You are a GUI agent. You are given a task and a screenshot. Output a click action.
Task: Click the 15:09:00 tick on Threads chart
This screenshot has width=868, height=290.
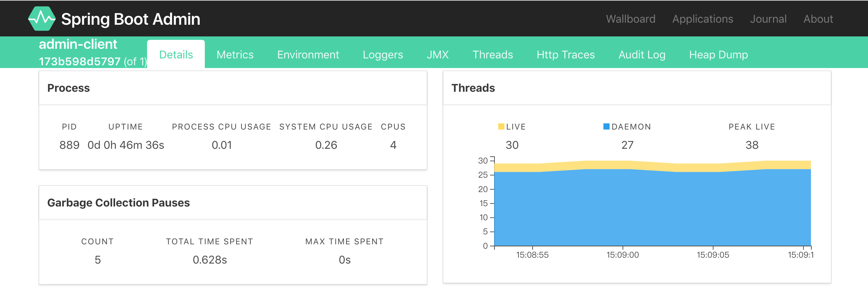tap(623, 255)
